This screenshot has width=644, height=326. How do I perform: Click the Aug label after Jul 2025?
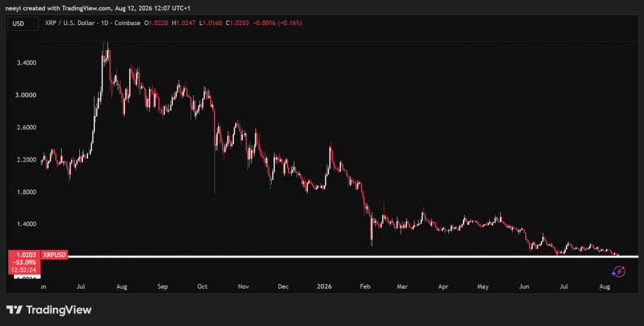[121, 286]
